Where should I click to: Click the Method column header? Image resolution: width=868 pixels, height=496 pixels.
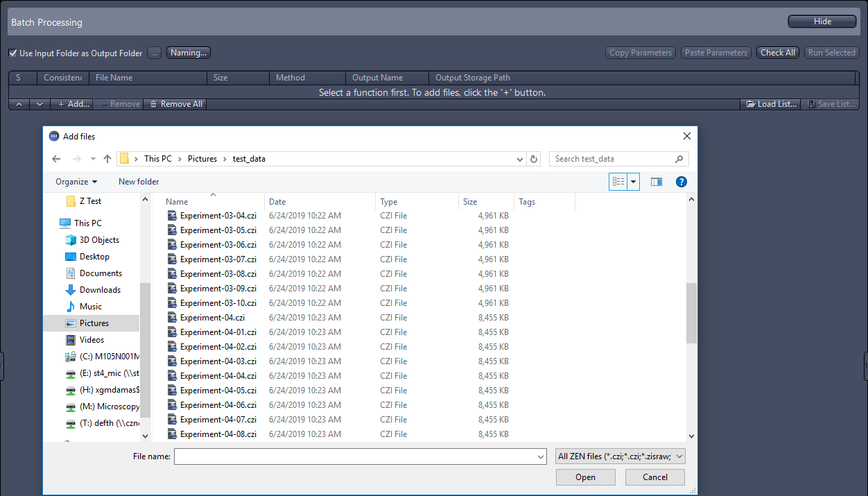307,78
